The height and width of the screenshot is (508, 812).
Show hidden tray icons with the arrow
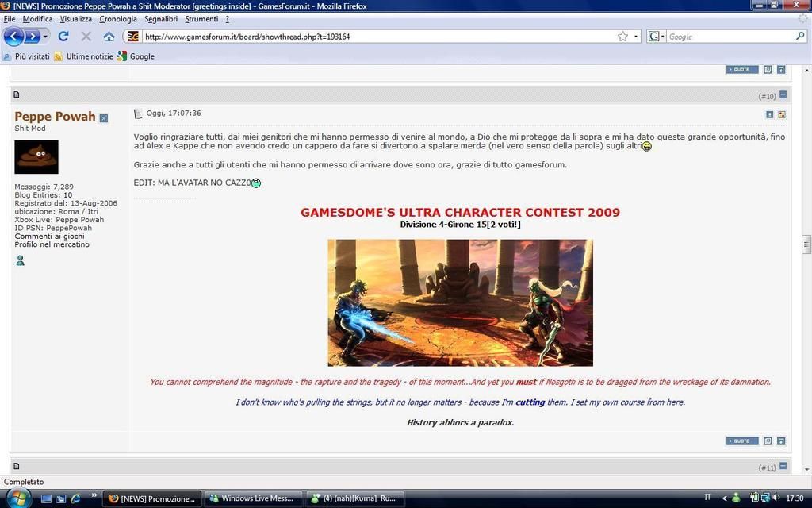[725, 498]
